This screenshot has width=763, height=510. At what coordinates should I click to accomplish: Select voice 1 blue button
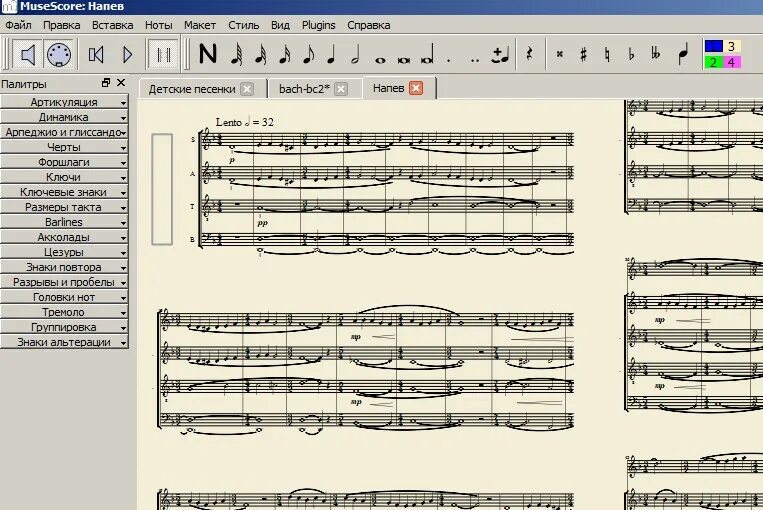[713, 46]
